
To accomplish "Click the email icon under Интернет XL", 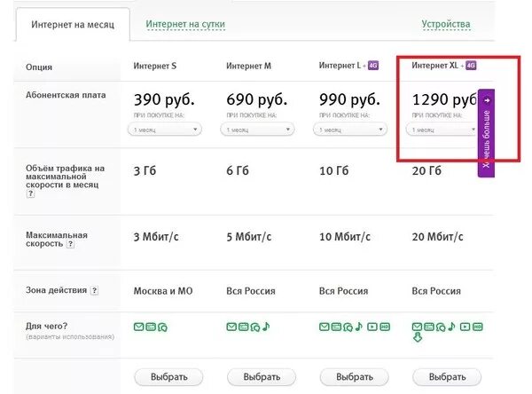I will (x=417, y=327).
